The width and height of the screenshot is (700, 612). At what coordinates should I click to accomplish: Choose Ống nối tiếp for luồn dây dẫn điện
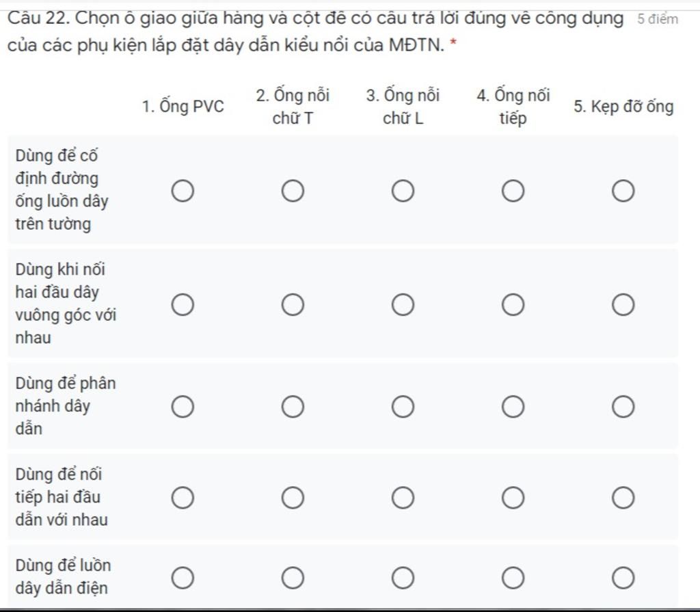click(x=513, y=578)
